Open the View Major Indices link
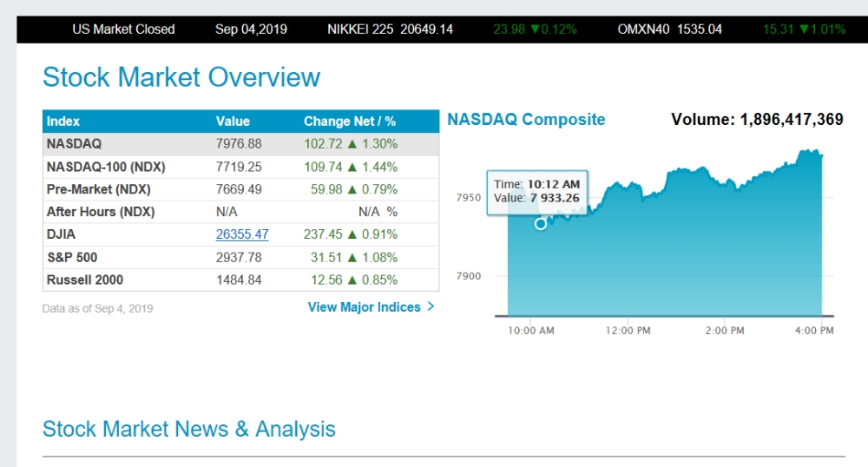Screen dimensions: 868x467 point(364,307)
